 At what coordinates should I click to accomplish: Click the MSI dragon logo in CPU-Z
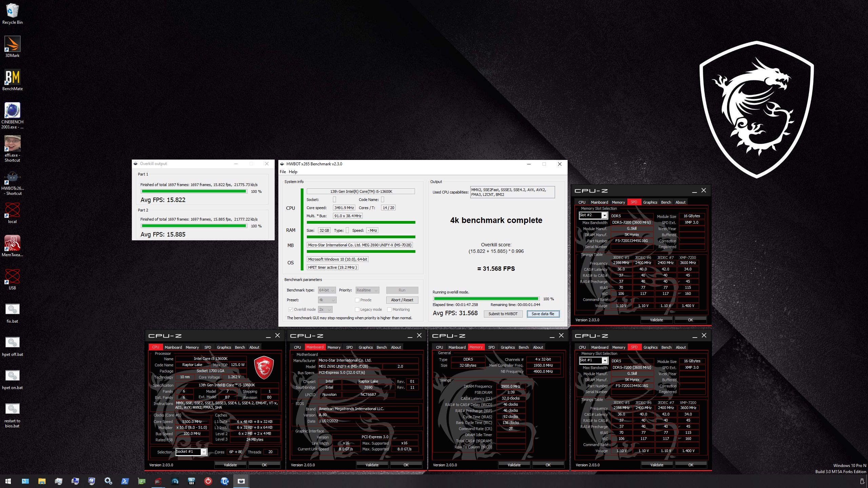click(x=264, y=368)
